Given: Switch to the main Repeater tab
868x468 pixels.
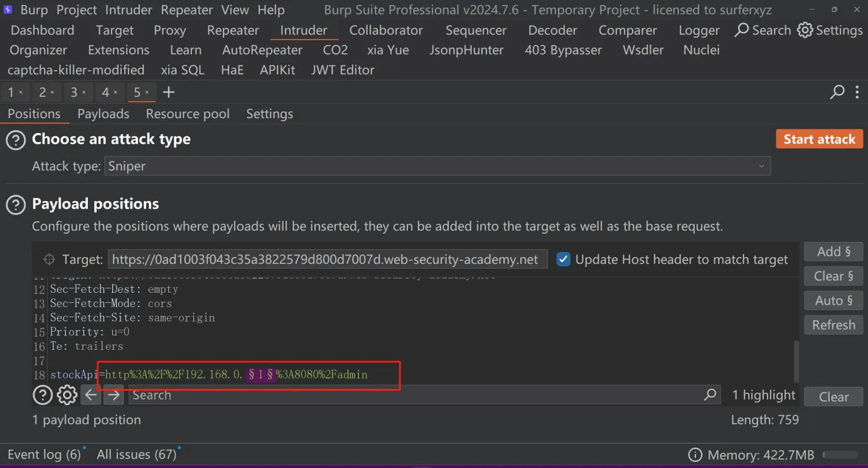Looking at the screenshot, I should coord(233,30).
